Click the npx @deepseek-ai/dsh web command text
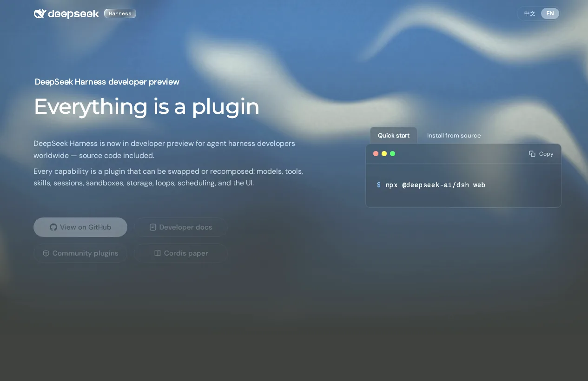The image size is (588, 381). pos(436,185)
